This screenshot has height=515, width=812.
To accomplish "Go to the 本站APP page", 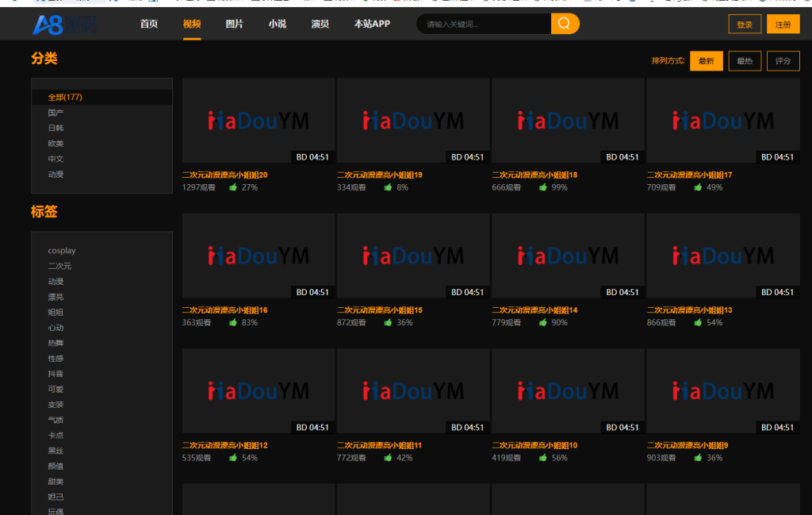I will coord(372,24).
